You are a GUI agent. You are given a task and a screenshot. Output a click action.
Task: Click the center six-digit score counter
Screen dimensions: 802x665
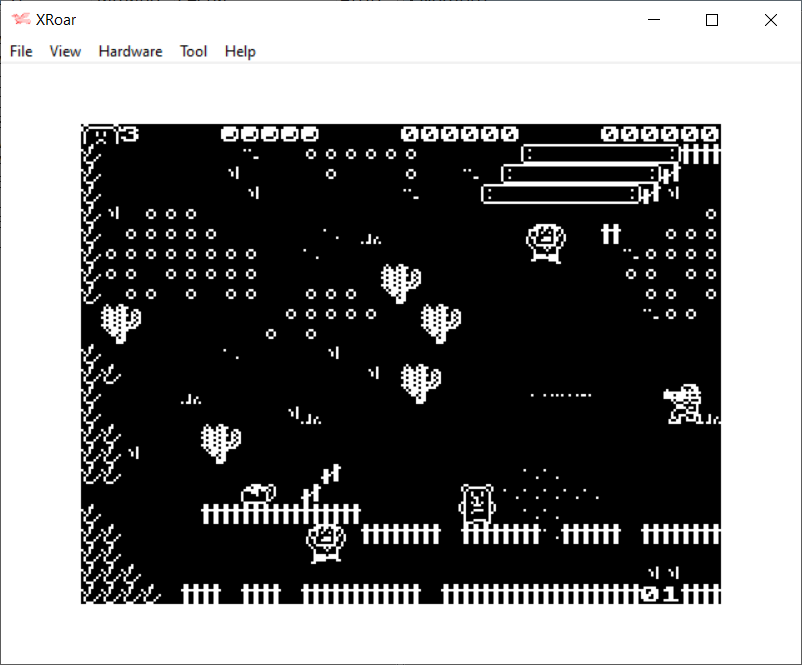(459, 134)
